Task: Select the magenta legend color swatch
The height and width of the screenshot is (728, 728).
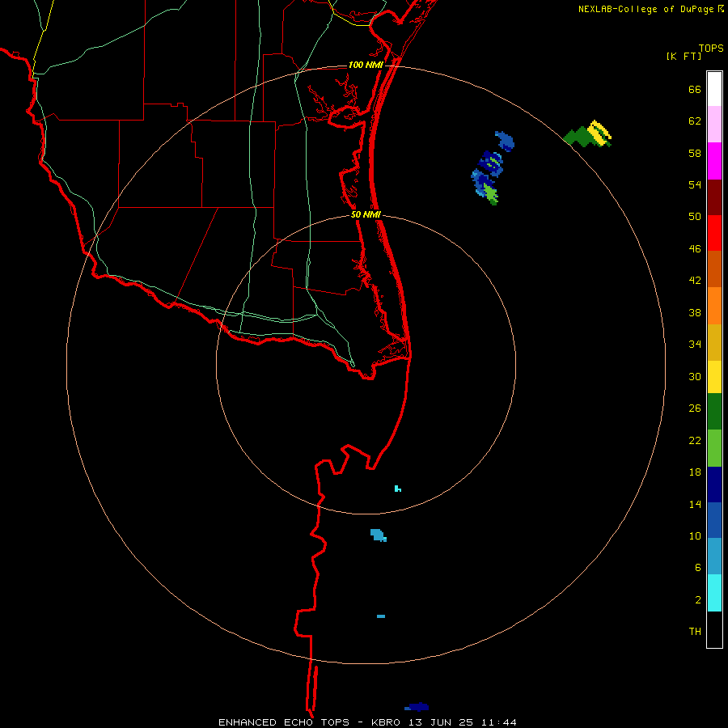Action: 714,161
